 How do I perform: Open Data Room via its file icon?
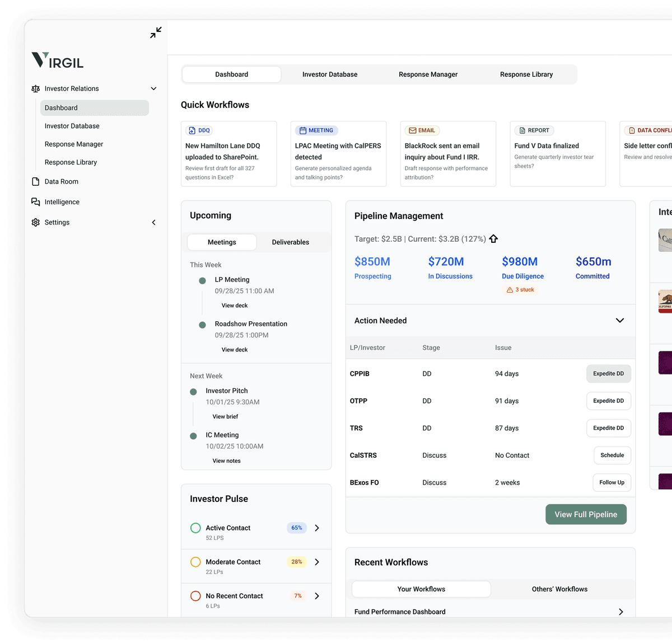pyautogui.click(x=36, y=182)
